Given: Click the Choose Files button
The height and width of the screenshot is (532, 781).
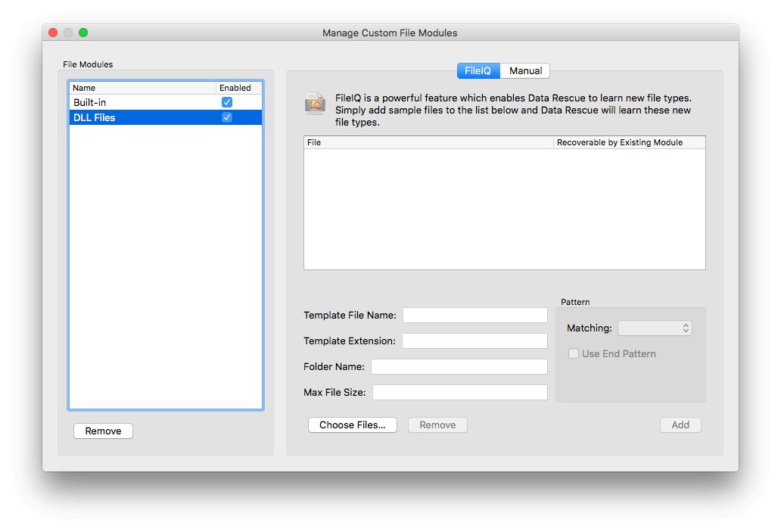Looking at the screenshot, I should [x=352, y=425].
